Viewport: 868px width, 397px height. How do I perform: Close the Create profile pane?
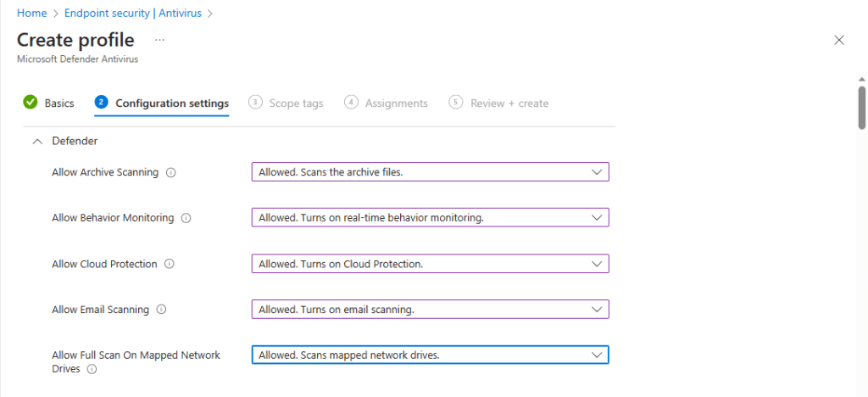point(839,40)
